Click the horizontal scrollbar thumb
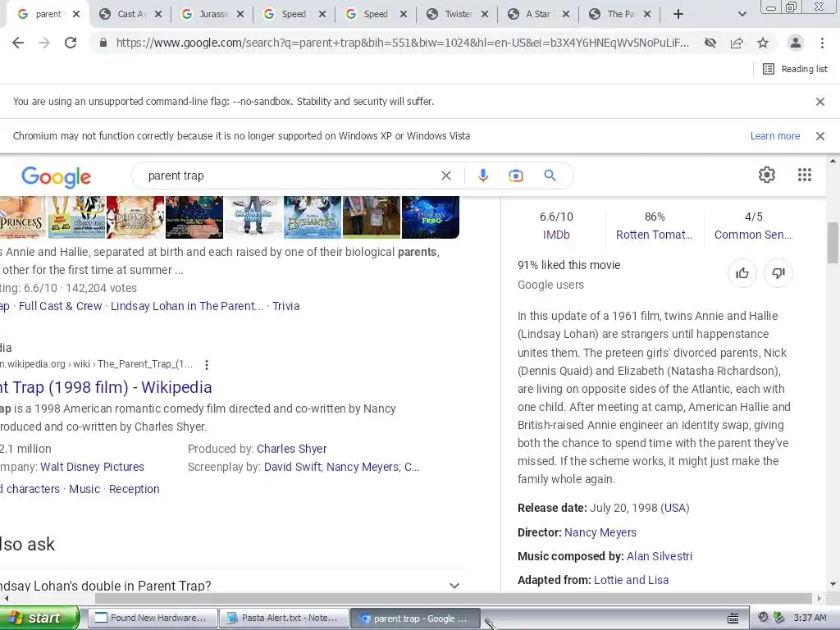840x630 pixels. tap(453, 598)
